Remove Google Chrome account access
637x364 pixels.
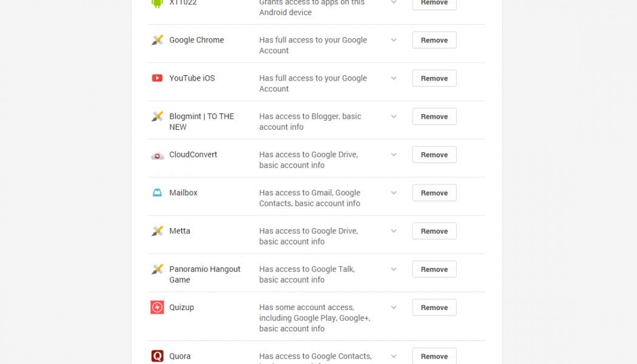434,40
